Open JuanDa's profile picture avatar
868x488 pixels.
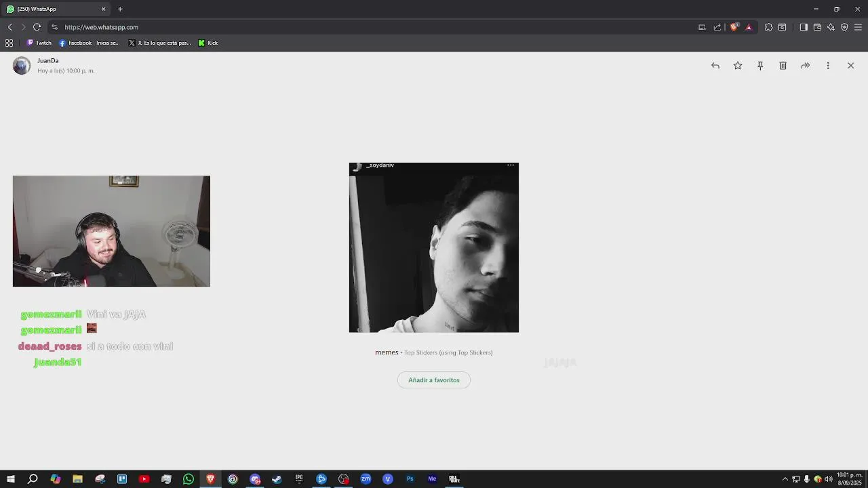tap(22, 66)
